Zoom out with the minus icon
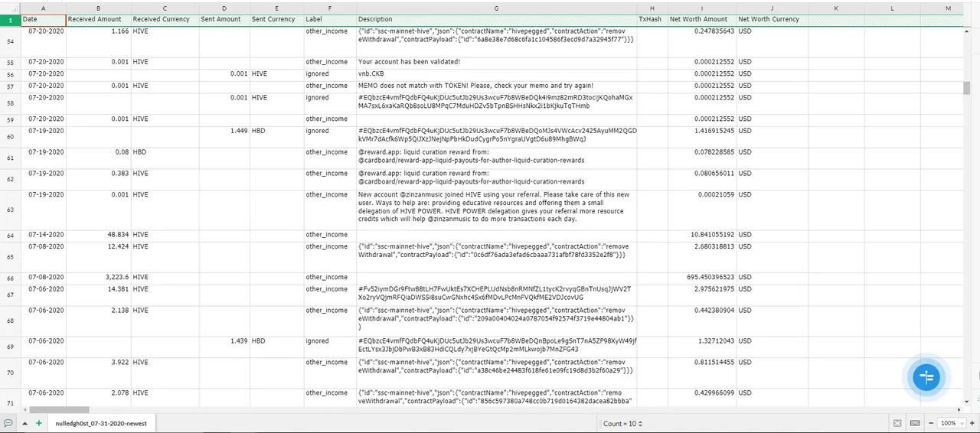This screenshot has height=433, width=980. [931, 423]
